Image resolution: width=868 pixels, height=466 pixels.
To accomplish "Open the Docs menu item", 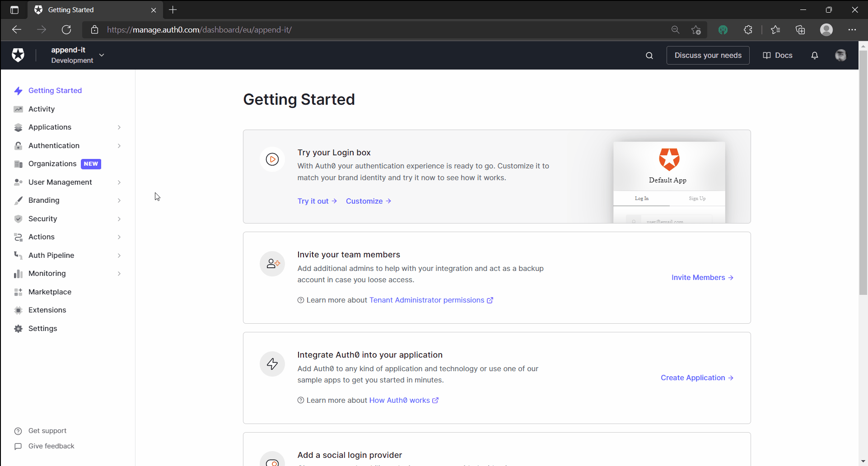I will (x=778, y=55).
